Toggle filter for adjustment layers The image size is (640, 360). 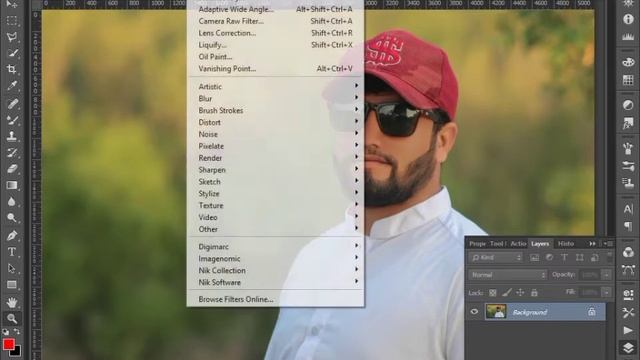pyautogui.click(x=549, y=258)
